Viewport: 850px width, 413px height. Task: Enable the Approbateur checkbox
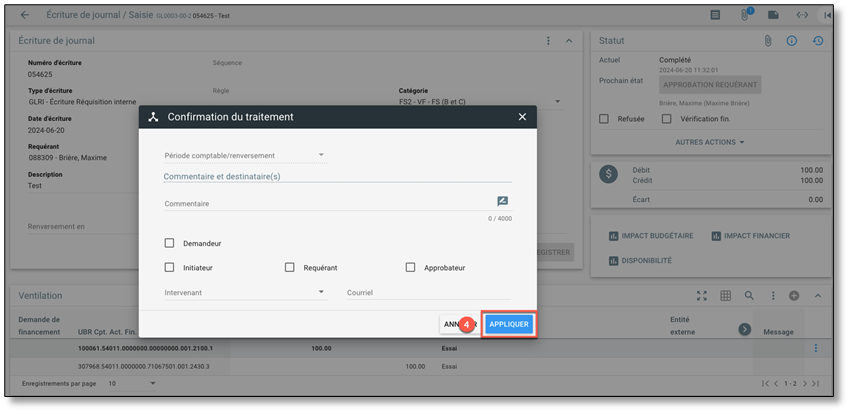pyautogui.click(x=410, y=268)
